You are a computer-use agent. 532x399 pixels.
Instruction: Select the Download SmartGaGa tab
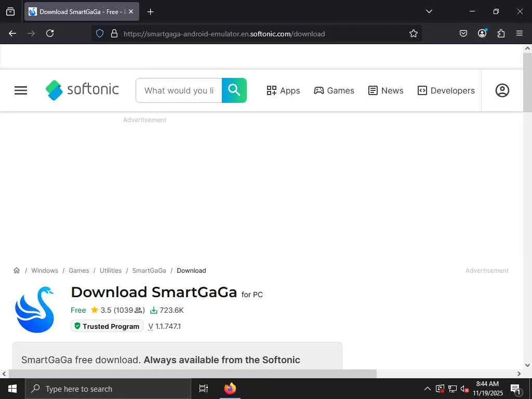click(x=82, y=11)
